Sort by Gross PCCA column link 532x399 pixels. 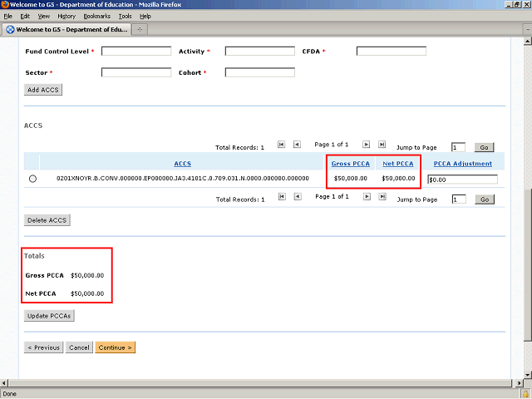point(351,164)
